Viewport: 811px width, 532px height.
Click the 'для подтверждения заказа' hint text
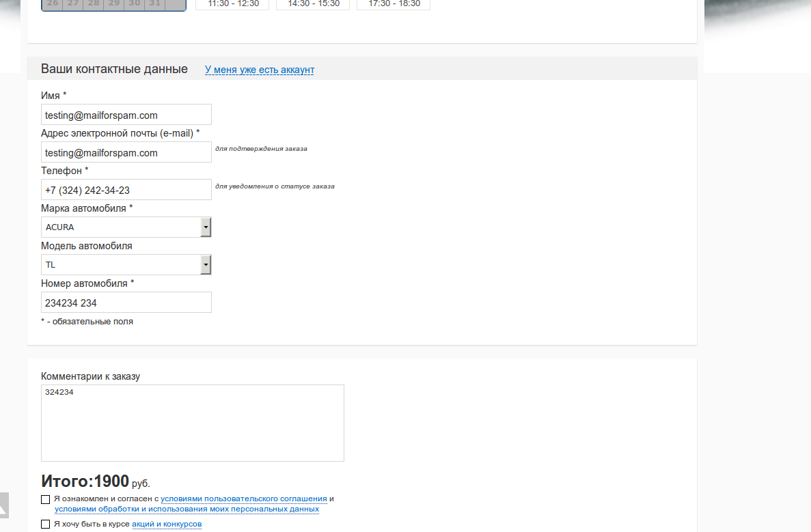pyautogui.click(x=261, y=149)
